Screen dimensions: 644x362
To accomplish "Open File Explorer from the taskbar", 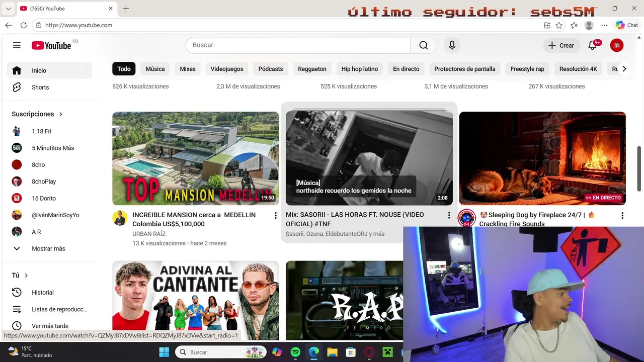I will (x=332, y=352).
